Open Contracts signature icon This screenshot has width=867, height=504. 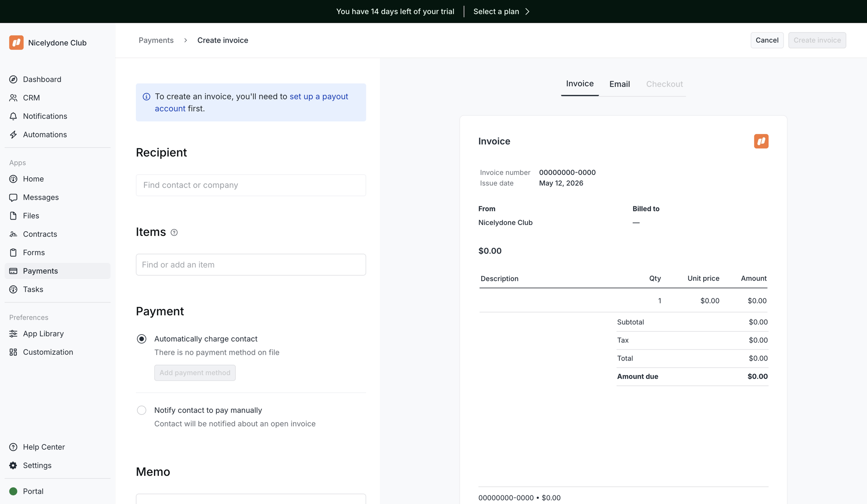pyautogui.click(x=13, y=234)
